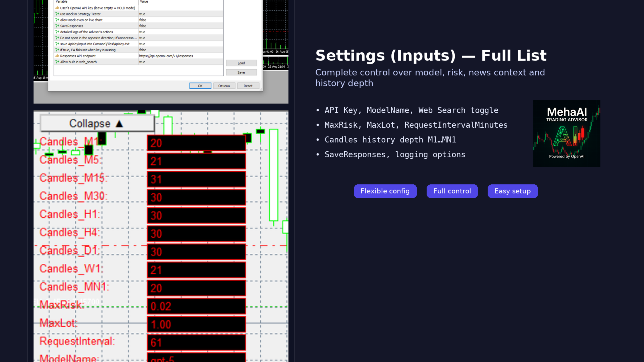Click the MaxLot field showing 1.00
The width and height of the screenshot is (644, 362).
pos(196,324)
